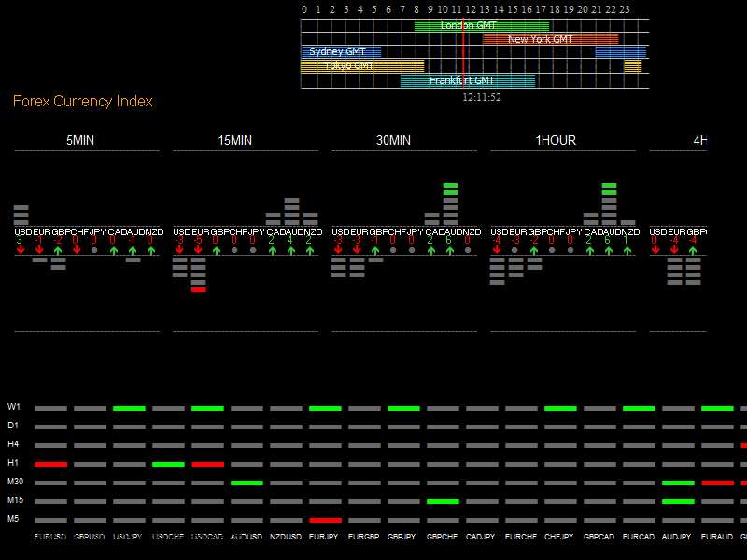This screenshot has width=747, height=560.
Task: Click the red down arrow under USD in 1HOUR
Action: click(497, 250)
